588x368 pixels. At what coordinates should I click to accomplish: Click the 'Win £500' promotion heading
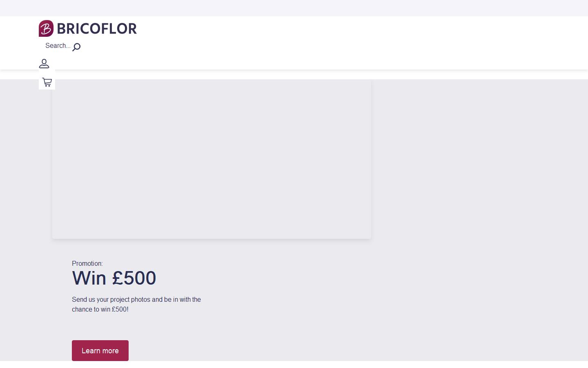coord(114,278)
